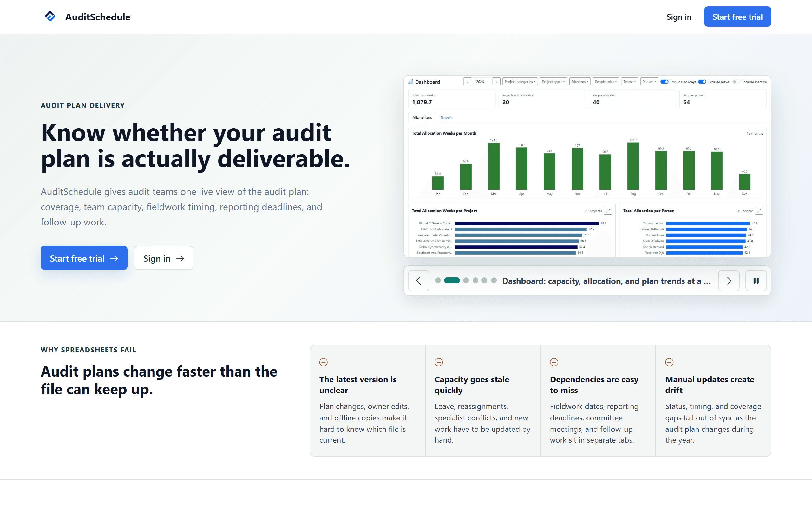
Task: Click minus icon above Capacity goes stale
Action: tap(439, 362)
